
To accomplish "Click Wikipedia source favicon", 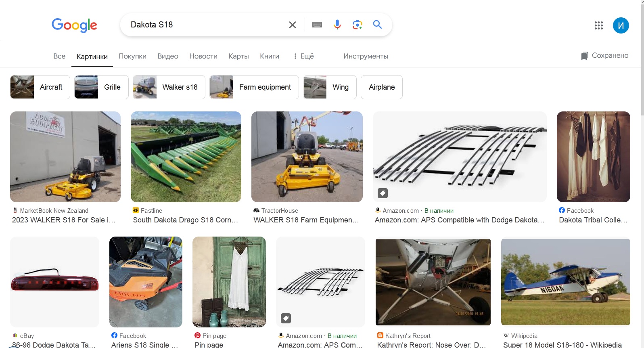I will coord(506,335).
